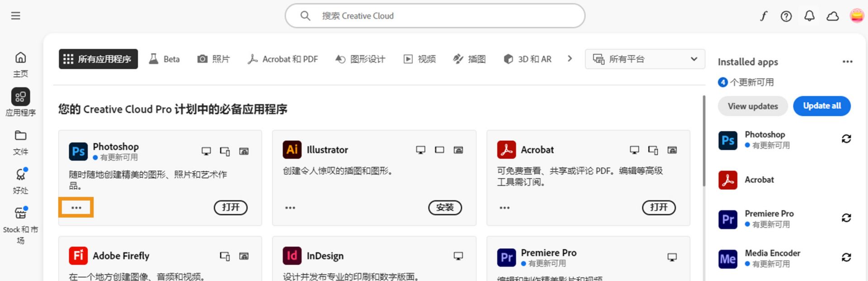Expand the 所有平台 platform dropdown
Screen dimensions: 868x281
click(645, 59)
